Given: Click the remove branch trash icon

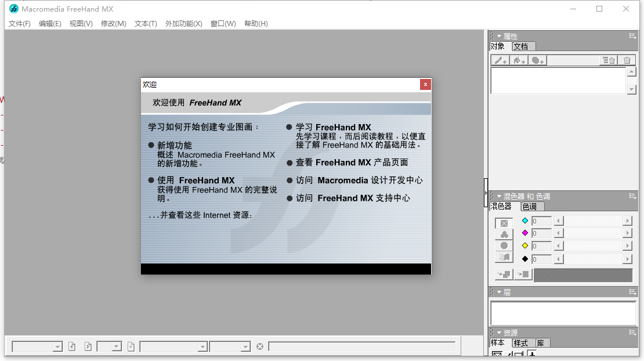Looking at the screenshot, I should click(609, 61).
